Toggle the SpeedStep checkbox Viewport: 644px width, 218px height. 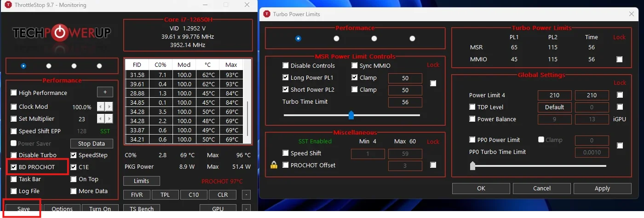(74, 155)
